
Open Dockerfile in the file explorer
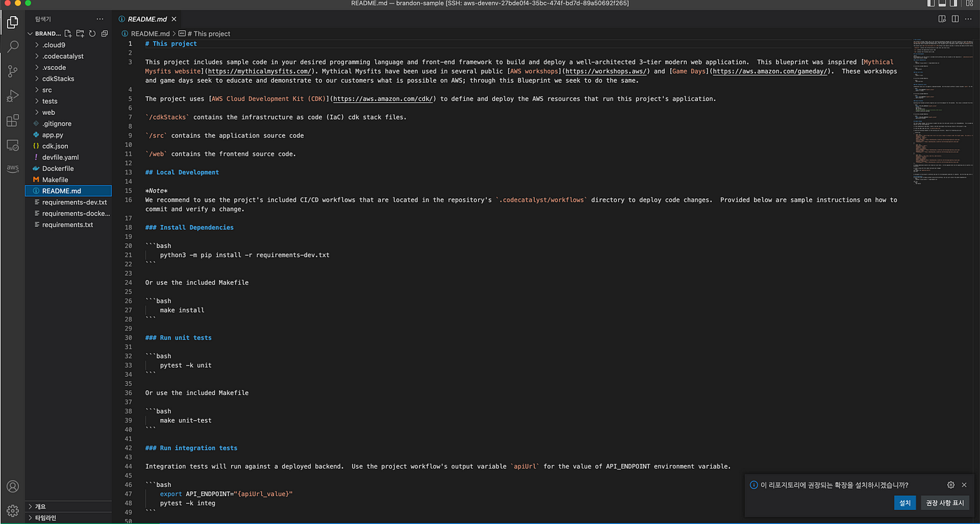tap(58, 168)
